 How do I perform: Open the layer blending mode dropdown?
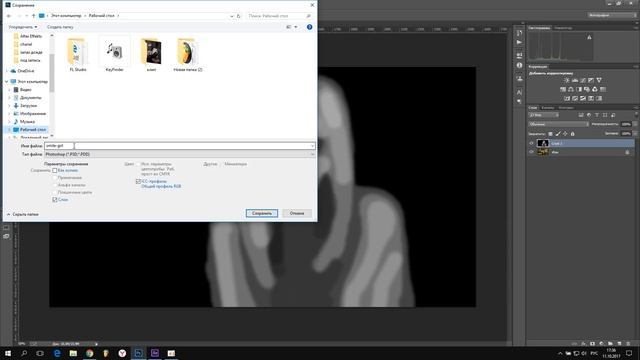pos(559,124)
